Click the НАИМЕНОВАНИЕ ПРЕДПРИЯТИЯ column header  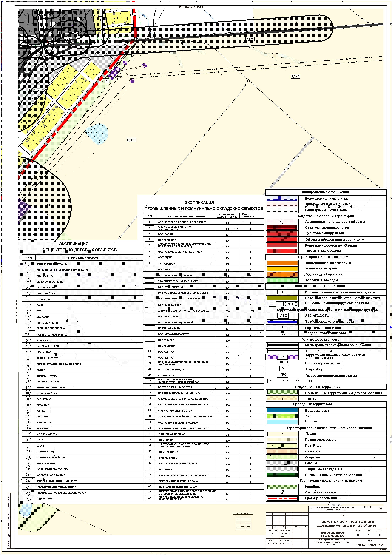coord(187,217)
